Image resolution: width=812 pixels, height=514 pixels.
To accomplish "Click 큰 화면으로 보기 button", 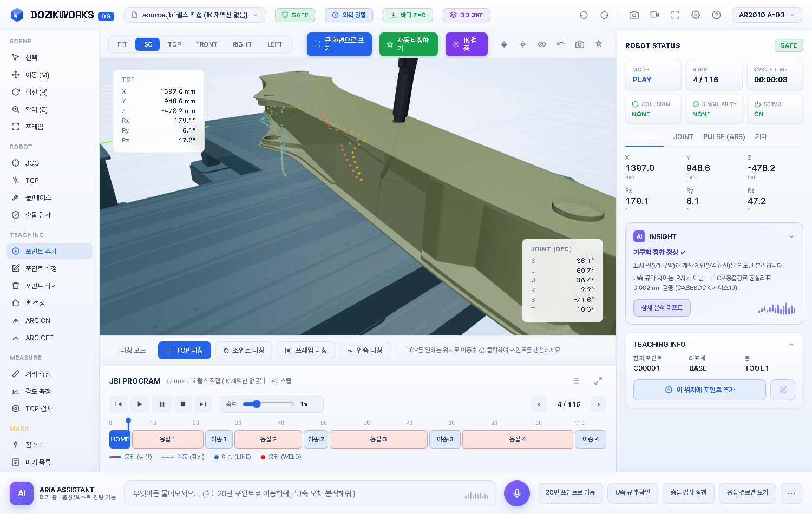I will coord(339,44).
